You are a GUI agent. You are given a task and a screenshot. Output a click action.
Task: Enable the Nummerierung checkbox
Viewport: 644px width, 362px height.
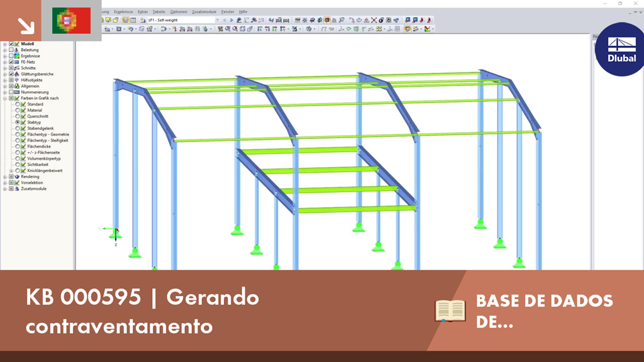pyautogui.click(x=11, y=92)
